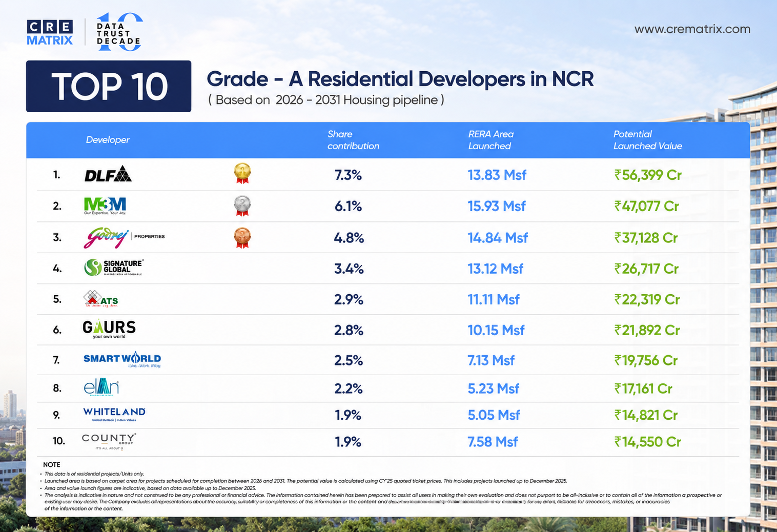Click the Developer column header
Screen dimensions: 777x532
tap(108, 140)
